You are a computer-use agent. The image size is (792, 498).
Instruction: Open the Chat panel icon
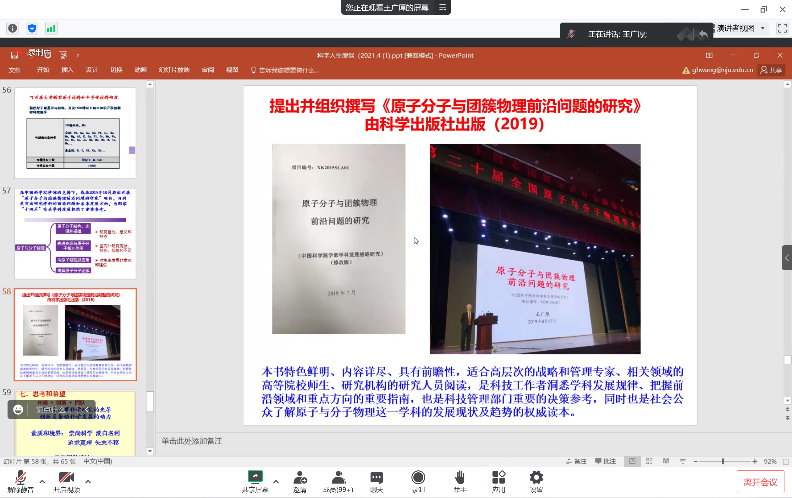click(x=376, y=479)
